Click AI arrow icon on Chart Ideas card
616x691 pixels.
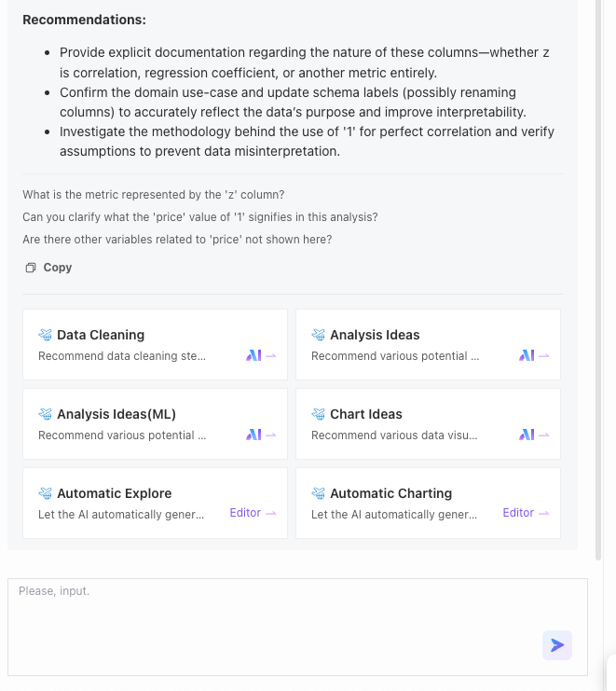[x=533, y=435]
